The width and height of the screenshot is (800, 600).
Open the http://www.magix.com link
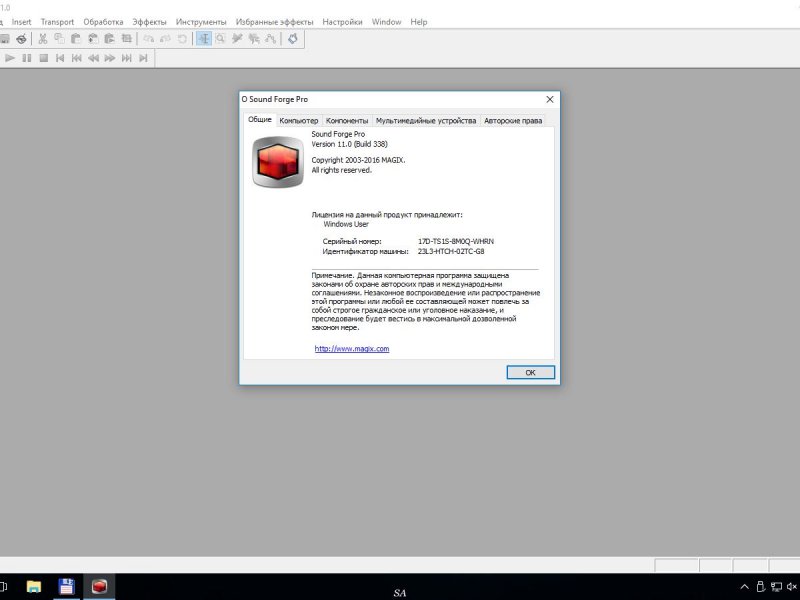(352, 349)
